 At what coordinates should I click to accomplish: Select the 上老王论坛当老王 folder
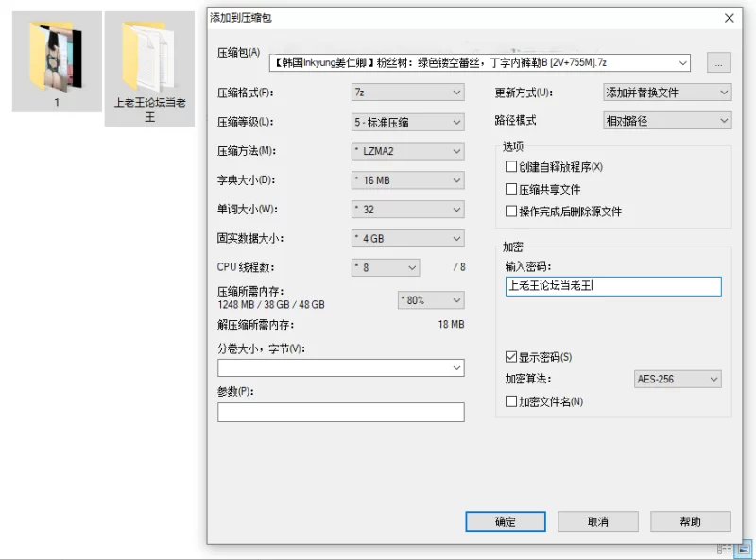(149, 69)
